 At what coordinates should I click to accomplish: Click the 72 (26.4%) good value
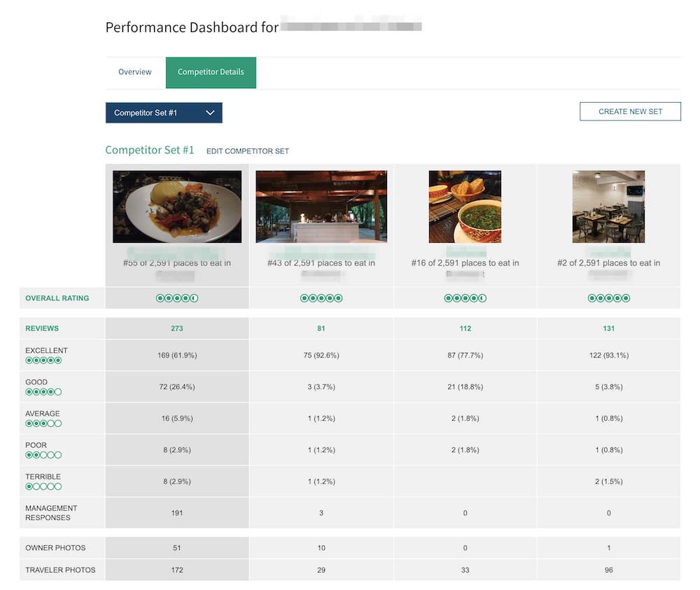(177, 387)
